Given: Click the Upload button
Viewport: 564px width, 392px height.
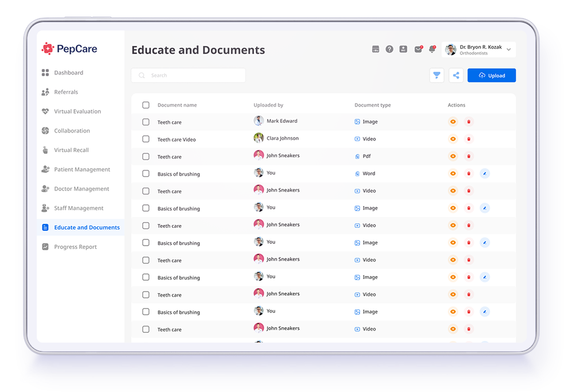Looking at the screenshot, I should pos(491,75).
